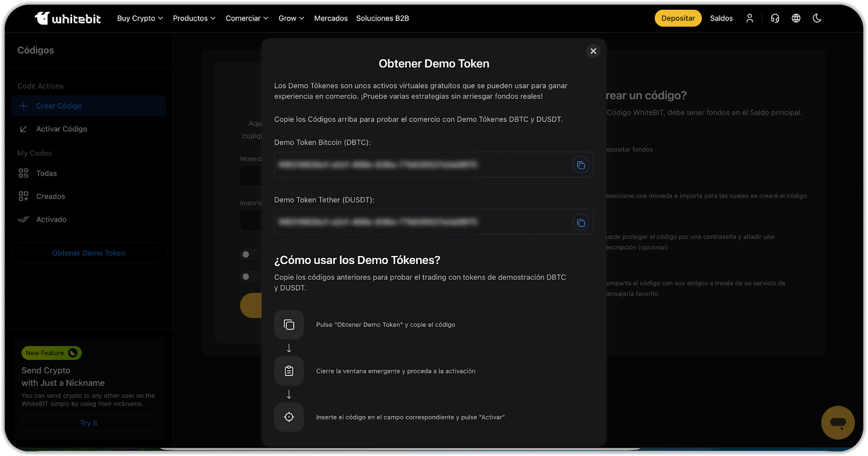The width and height of the screenshot is (868, 456).
Task: Go to Mercados in the top navigation
Action: 331,18
